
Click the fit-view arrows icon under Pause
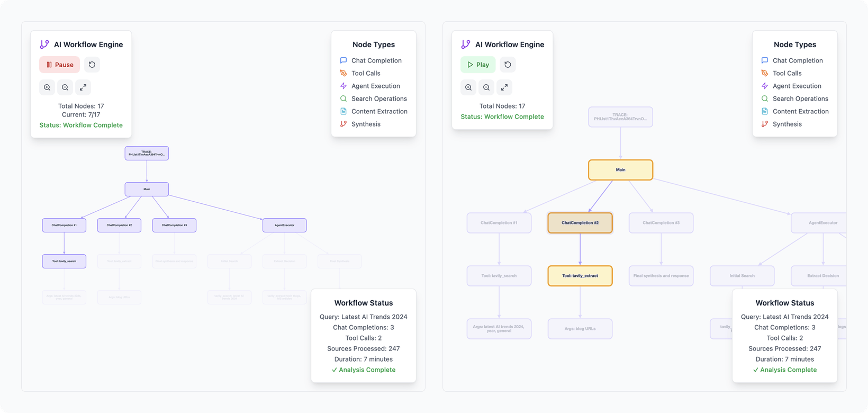pyautogui.click(x=83, y=87)
